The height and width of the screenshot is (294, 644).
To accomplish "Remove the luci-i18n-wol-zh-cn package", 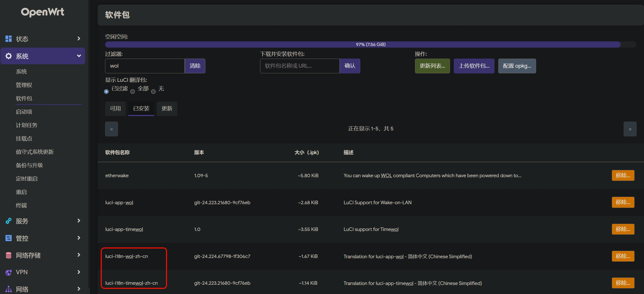I will click(x=623, y=256).
